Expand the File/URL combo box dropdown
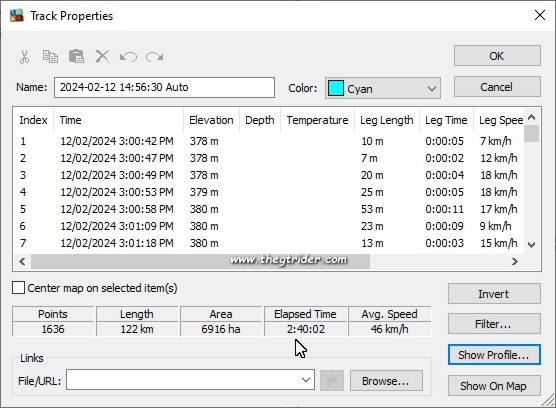This screenshot has height=408, width=556. click(x=306, y=380)
